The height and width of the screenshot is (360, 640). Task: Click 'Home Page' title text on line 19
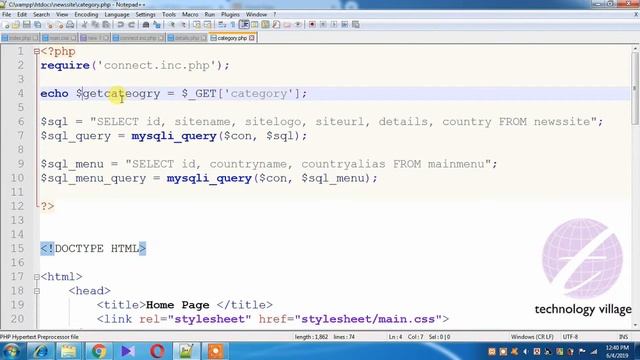coord(178,305)
